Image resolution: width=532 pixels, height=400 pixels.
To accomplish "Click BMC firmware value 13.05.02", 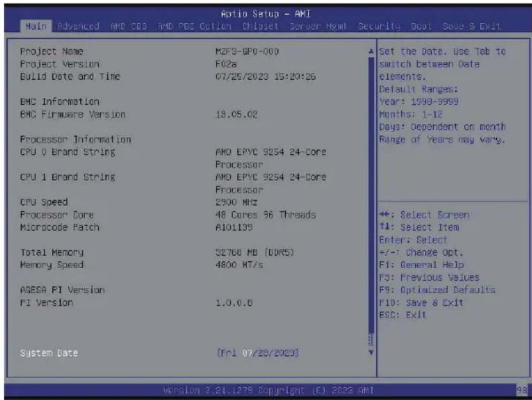I will [236, 115].
